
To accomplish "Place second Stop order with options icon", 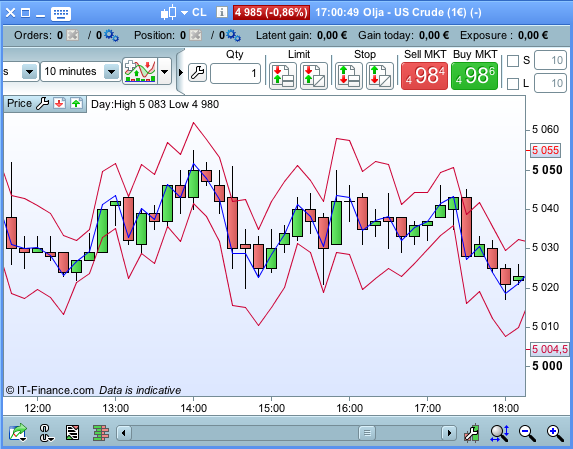I will pyautogui.click(x=380, y=76).
